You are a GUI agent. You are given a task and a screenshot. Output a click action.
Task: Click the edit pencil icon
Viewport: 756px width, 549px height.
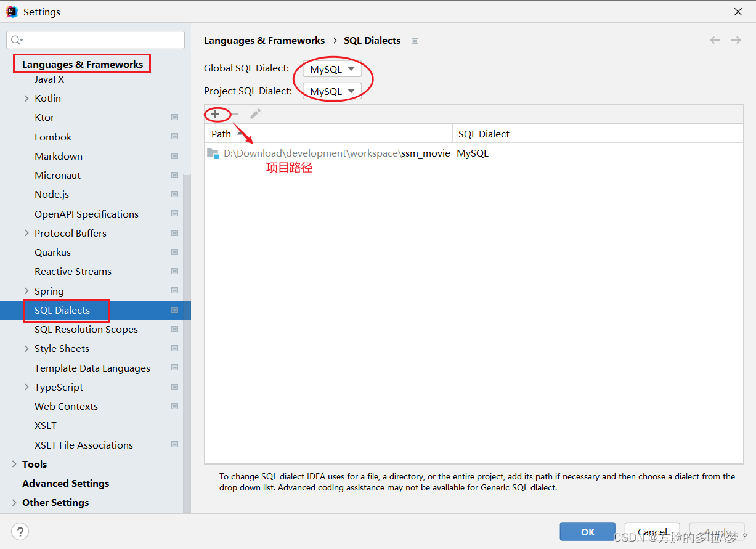coord(255,114)
